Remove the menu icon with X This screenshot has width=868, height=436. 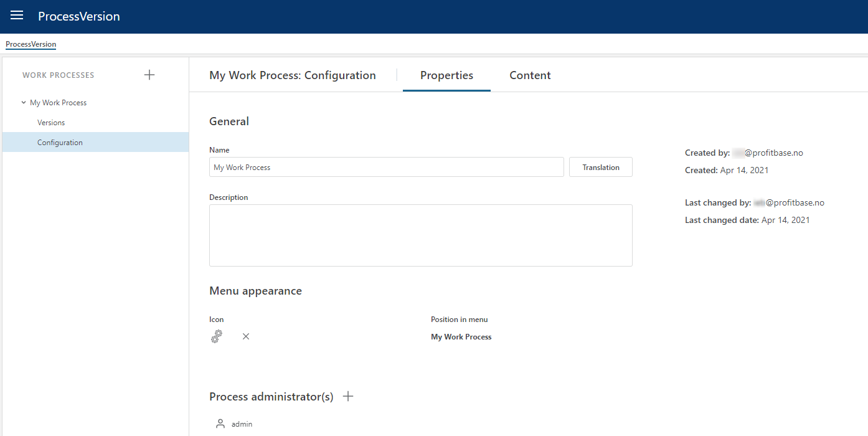[246, 336]
